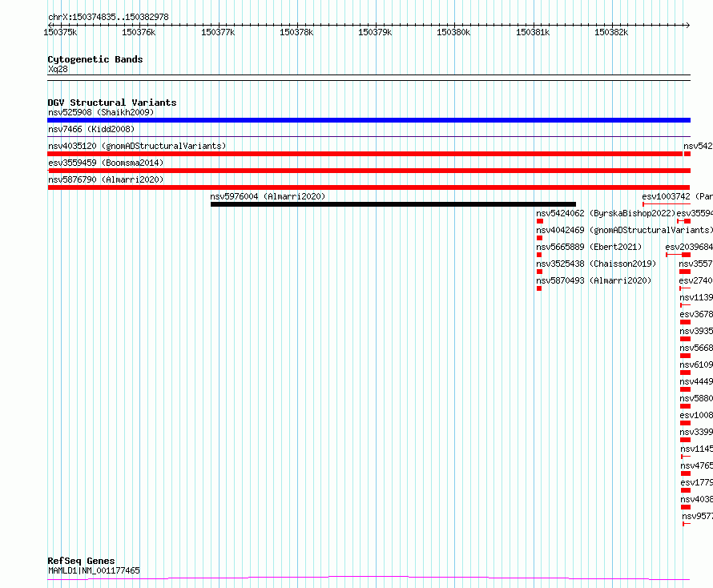Click the chrX:150374835..150382978 coordinate label
The image size is (713, 588).
point(108,17)
